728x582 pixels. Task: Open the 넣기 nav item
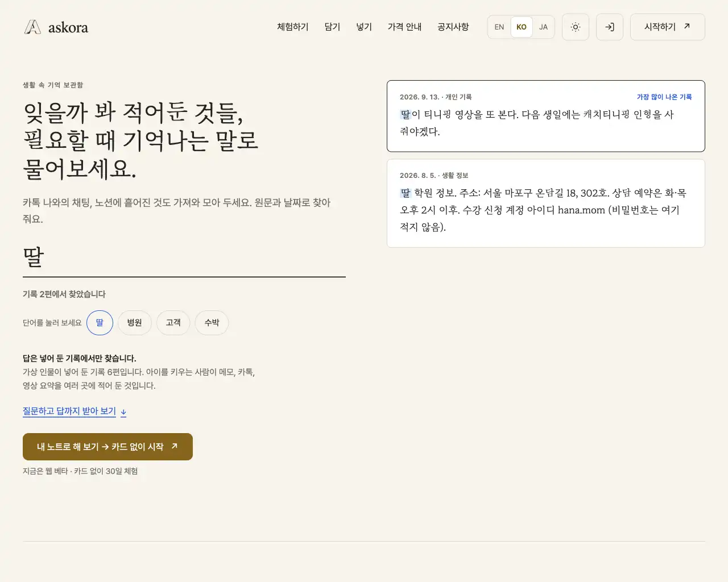tap(364, 27)
